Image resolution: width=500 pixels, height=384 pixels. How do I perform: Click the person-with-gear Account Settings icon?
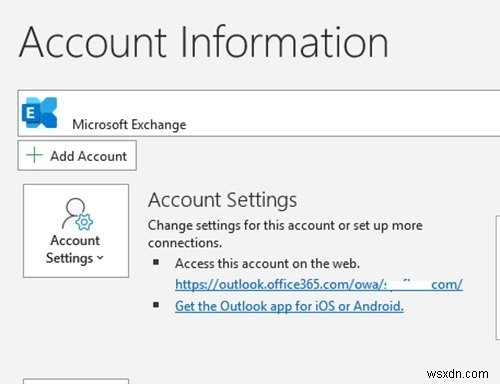click(x=77, y=214)
